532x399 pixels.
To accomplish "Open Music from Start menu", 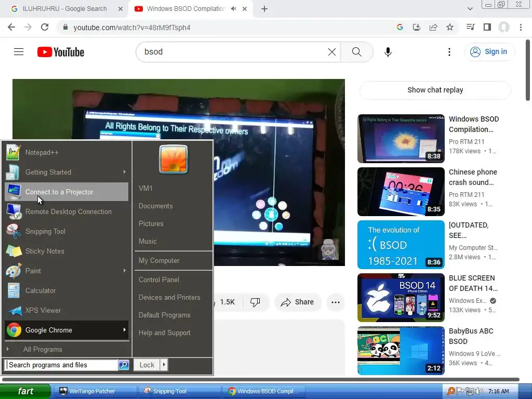I will tap(148, 241).
